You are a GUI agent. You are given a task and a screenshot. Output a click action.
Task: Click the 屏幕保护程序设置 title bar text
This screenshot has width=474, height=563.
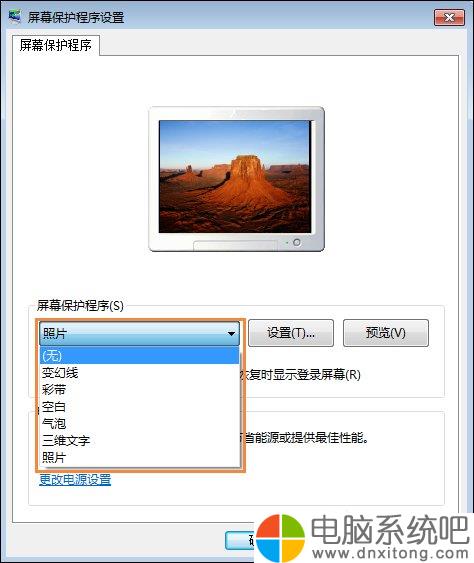[76, 17]
